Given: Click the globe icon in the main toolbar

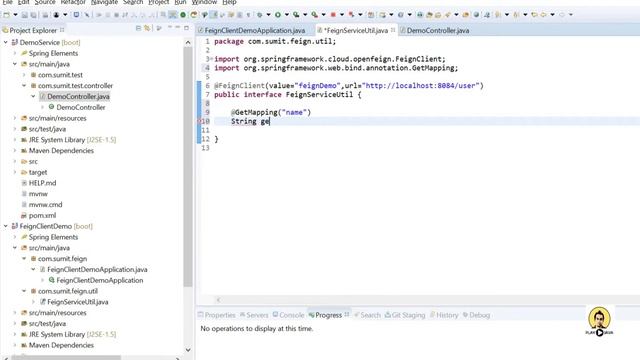Looking at the screenshot, I should point(476,15).
